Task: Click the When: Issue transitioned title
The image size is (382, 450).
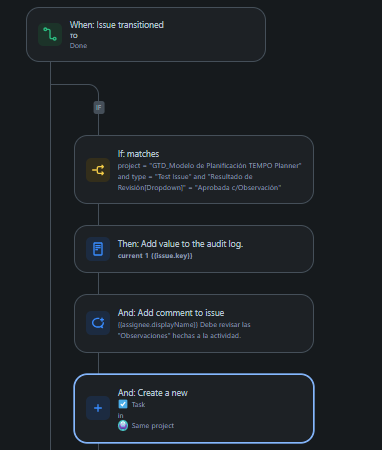Action: (117, 25)
